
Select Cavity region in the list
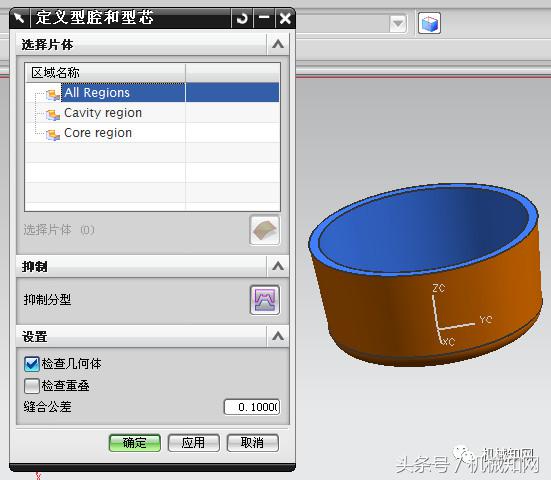tap(152, 113)
